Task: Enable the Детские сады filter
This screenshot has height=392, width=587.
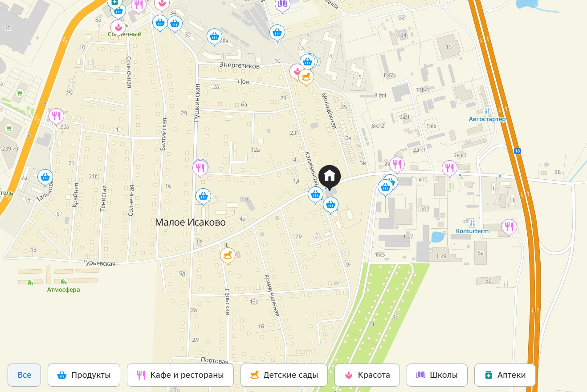Action: point(284,375)
